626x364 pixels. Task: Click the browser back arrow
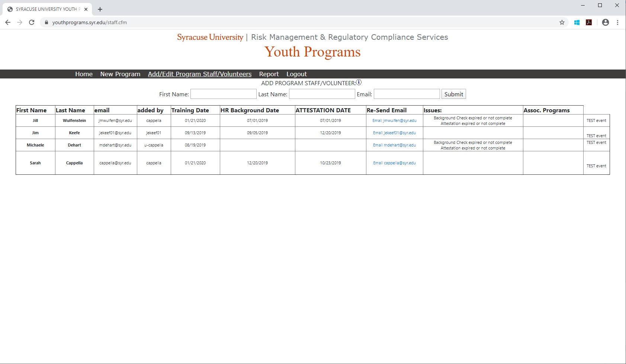coord(8,22)
